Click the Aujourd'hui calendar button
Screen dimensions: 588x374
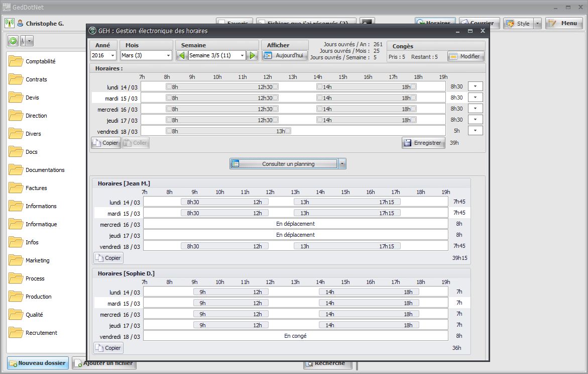(x=285, y=55)
